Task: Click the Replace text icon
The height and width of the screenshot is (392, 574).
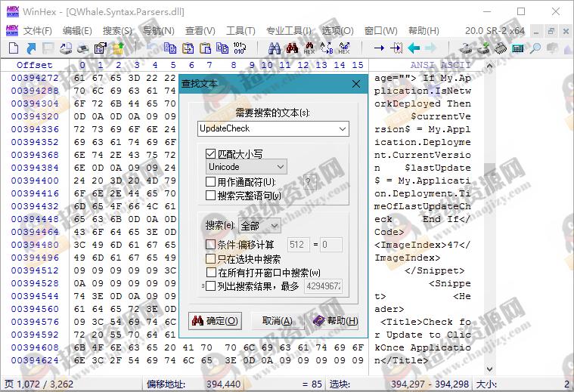Action: 327,48
